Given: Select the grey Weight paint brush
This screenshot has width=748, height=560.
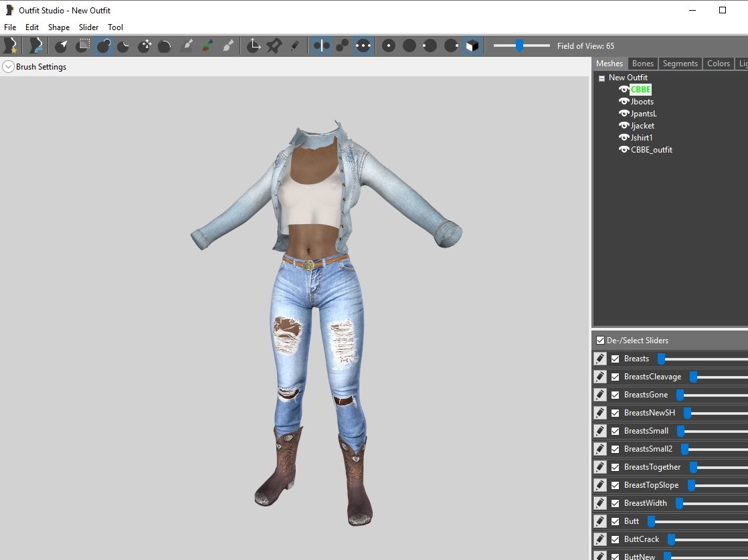Looking at the screenshot, I should point(187,45).
